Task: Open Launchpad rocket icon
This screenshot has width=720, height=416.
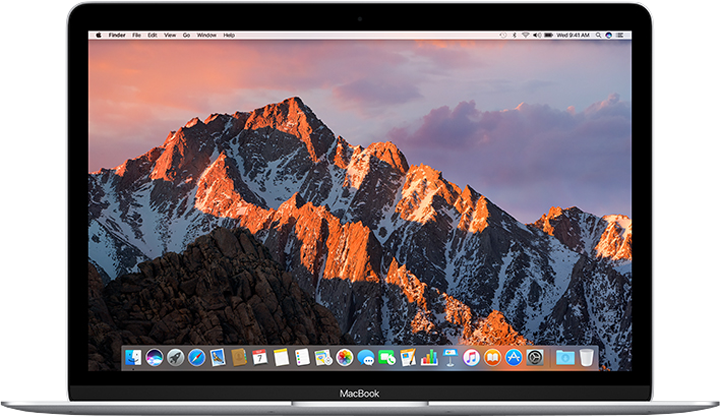Action: pos(175,357)
